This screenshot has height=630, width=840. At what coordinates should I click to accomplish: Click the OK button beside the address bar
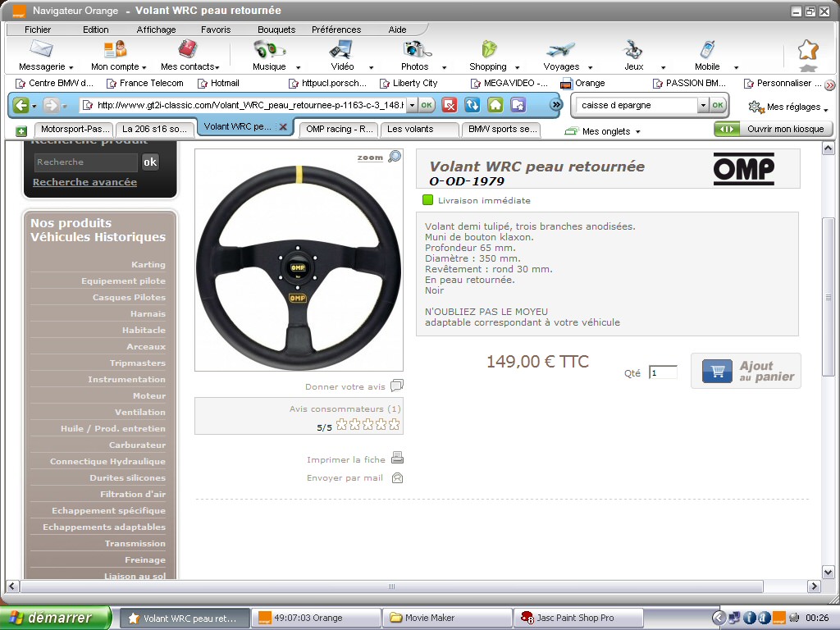[427, 105]
